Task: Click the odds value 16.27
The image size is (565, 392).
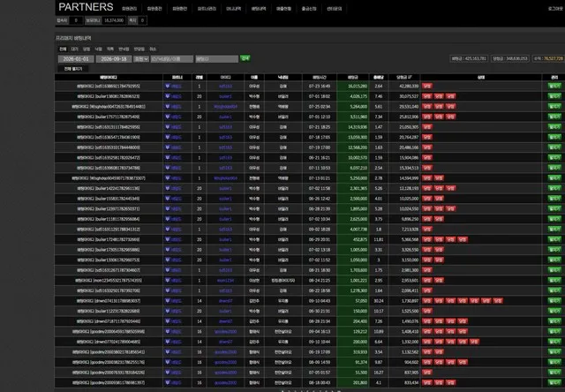Action: [379, 372]
